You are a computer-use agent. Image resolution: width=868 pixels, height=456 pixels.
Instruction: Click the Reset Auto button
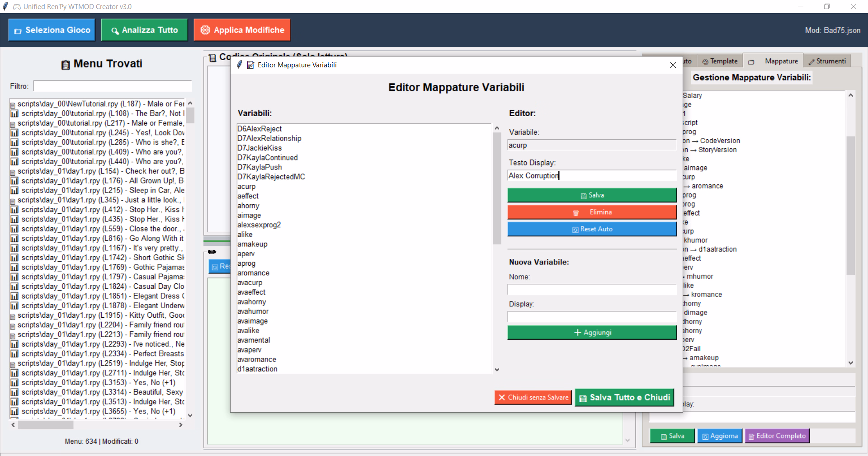(592, 229)
